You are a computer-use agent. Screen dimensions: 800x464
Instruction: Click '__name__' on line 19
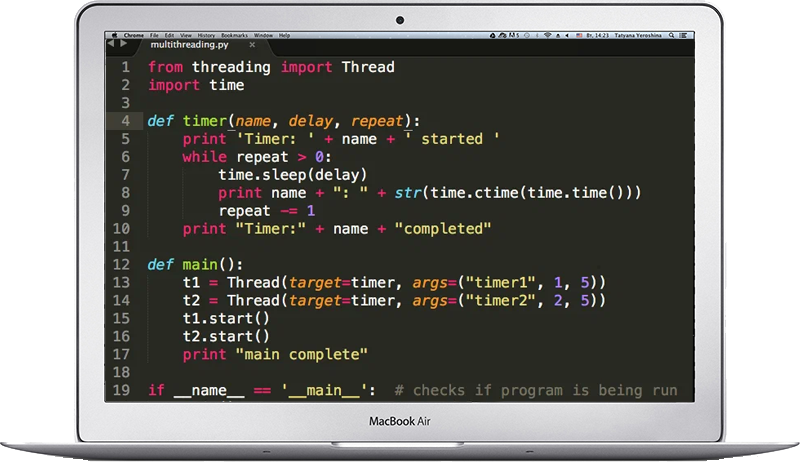[x=209, y=390]
